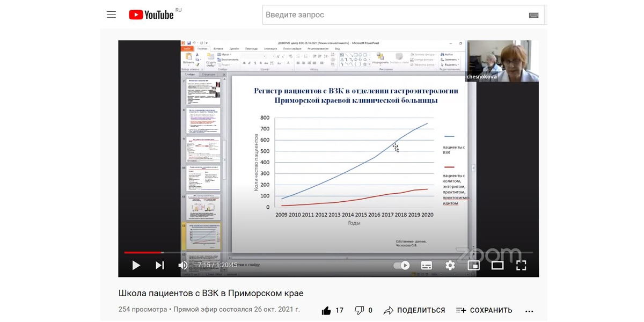
Task: Skip to the next video
Action: (160, 265)
